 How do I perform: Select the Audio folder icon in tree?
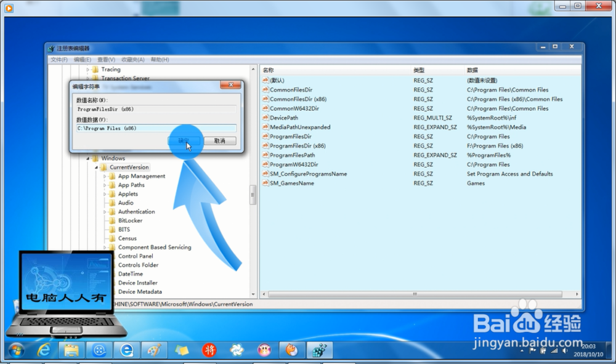tap(112, 203)
